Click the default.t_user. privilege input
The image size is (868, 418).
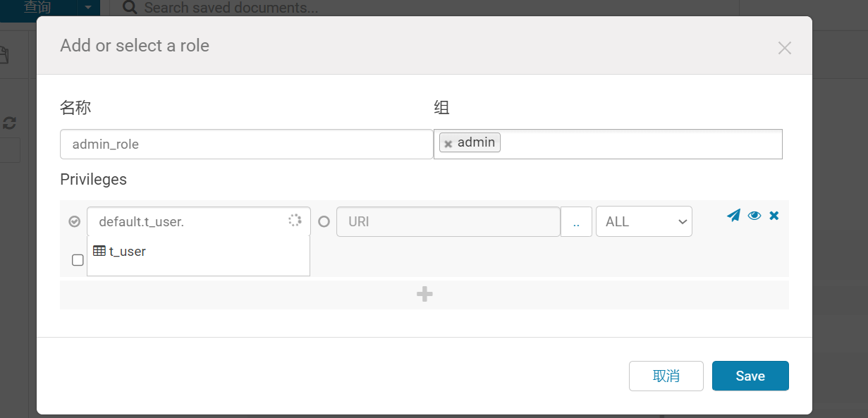coord(199,221)
